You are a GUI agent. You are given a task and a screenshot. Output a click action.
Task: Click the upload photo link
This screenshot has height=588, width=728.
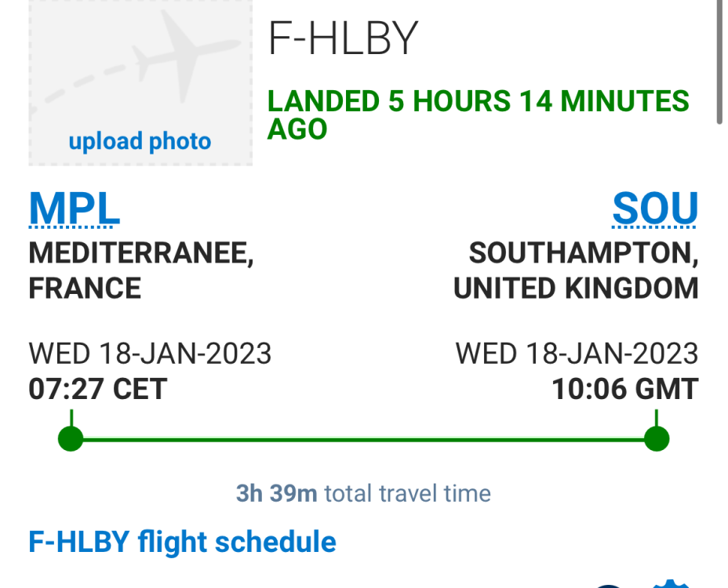[140, 142]
